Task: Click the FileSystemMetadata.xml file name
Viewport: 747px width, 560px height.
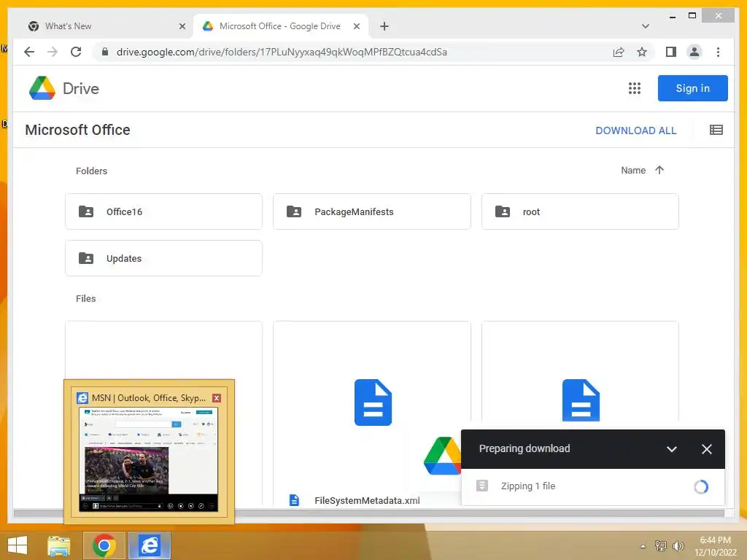Action: pyautogui.click(x=367, y=500)
